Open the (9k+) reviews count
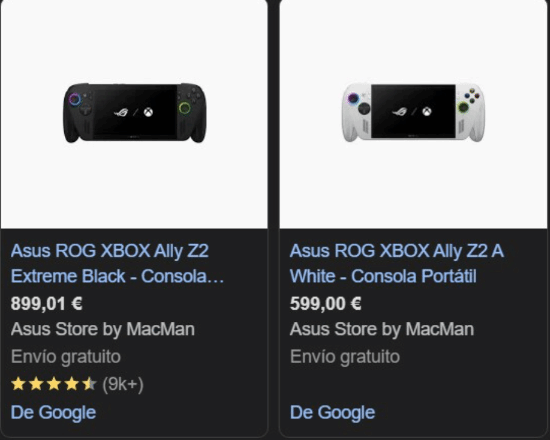The width and height of the screenshot is (550, 440). pyautogui.click(x=123, y=384)
